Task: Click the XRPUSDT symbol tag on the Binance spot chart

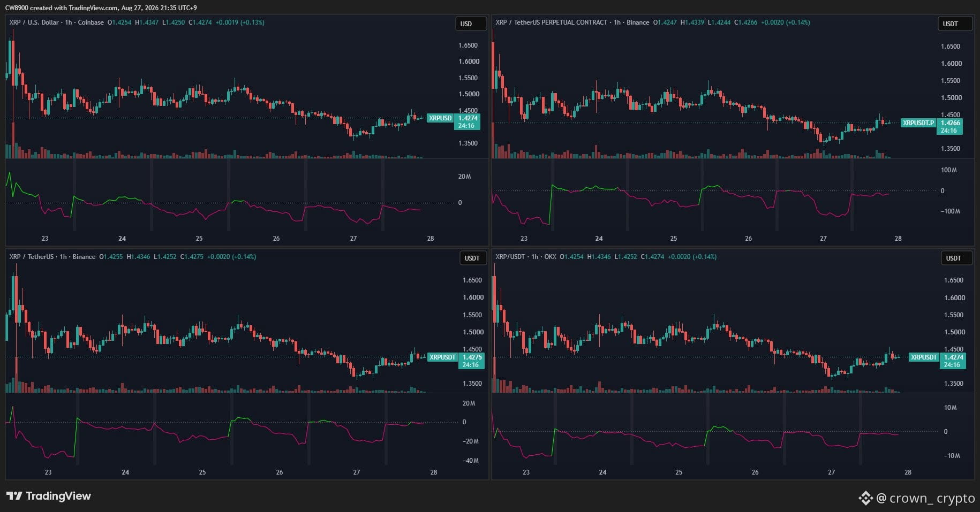Action: point(442,357)
